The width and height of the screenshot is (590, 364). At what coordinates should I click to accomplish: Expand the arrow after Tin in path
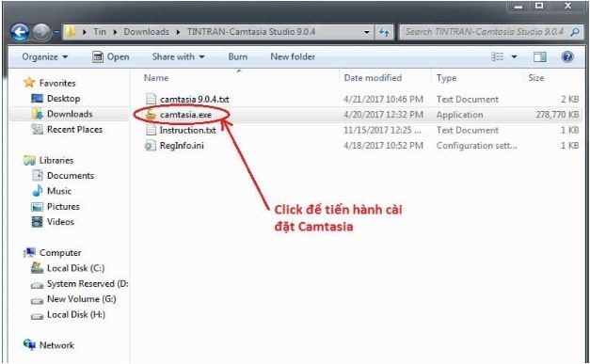116,32
